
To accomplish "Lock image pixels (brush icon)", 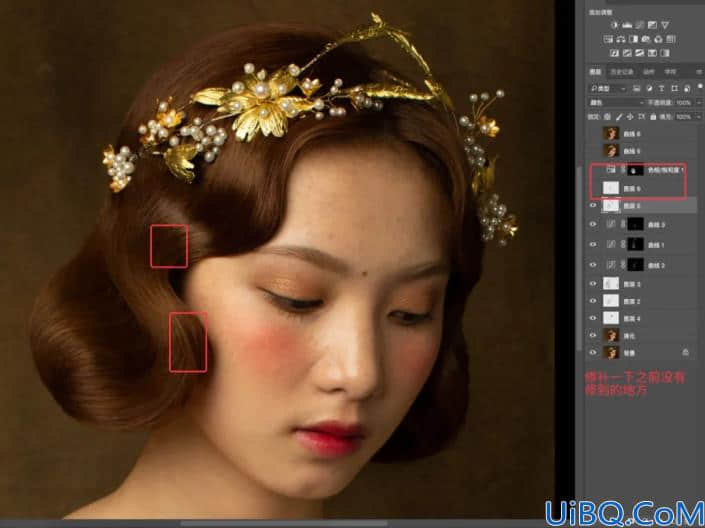I will tap(619, 116).
